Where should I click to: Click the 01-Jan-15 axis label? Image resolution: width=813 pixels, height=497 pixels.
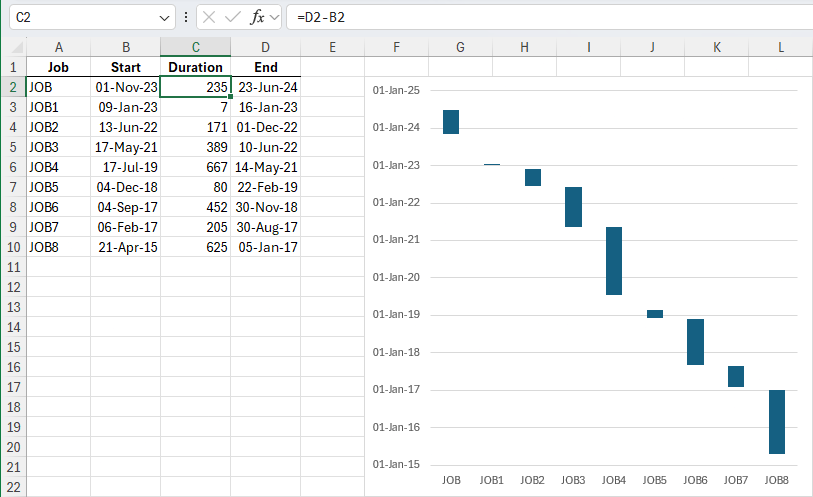pyautogui.click(x=396, y=464)
